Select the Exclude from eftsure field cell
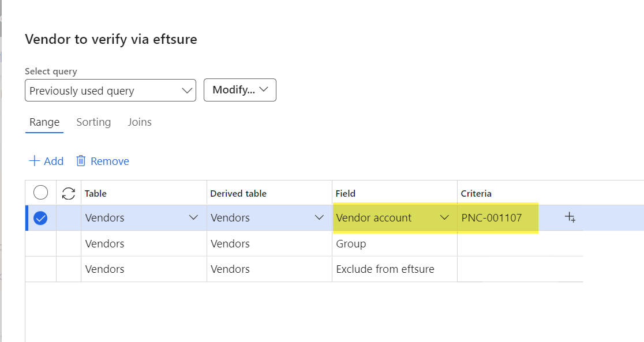 (394, 269)
